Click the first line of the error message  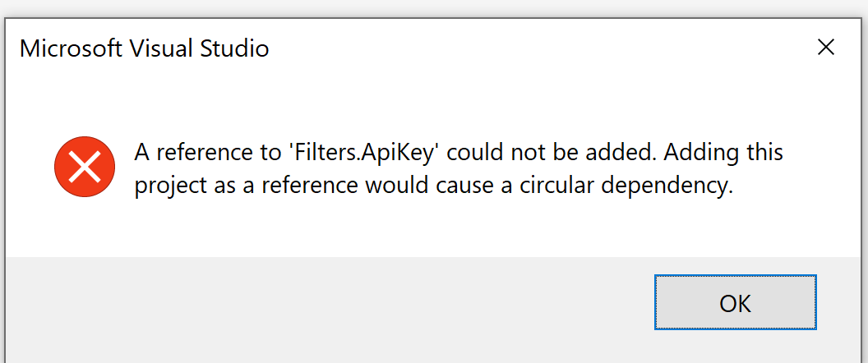point(459,152)
